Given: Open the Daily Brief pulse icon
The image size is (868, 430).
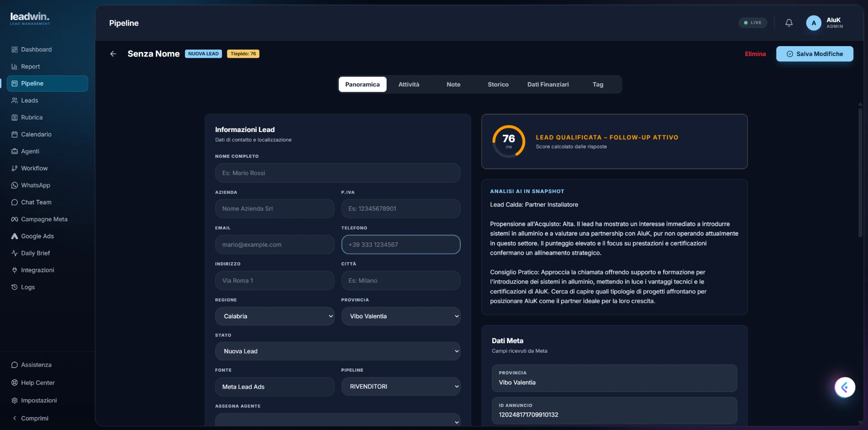Looking at the screenshot, I should pyautogui.click(x=14, y=253).
